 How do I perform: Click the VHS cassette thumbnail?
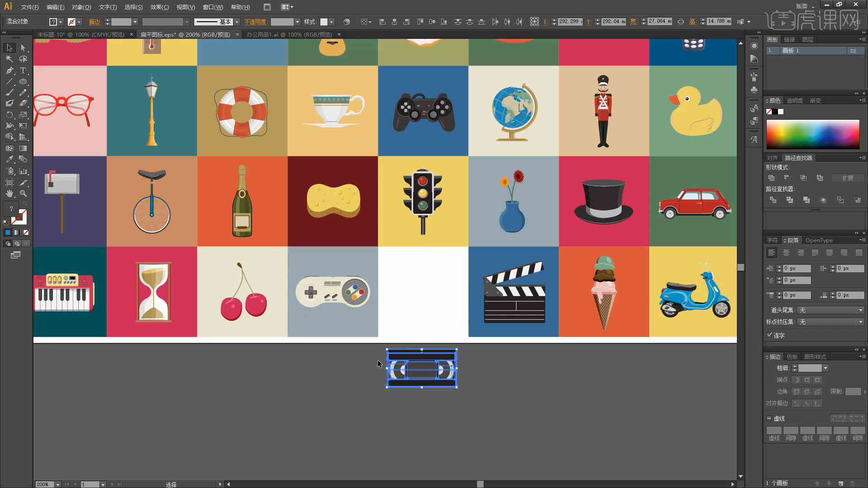click(422, 368)
